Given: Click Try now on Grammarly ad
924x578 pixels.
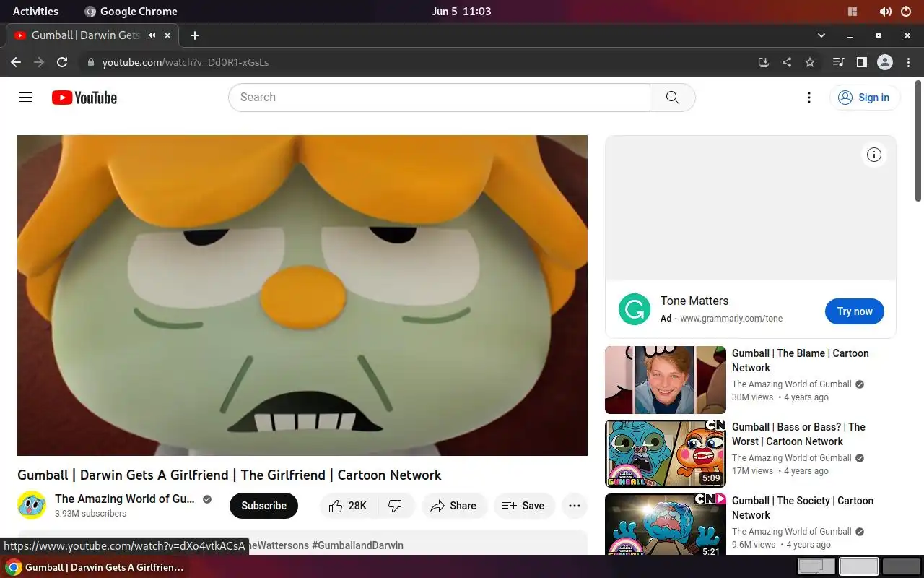Looking at the screenshot, I should coord(855,311).
